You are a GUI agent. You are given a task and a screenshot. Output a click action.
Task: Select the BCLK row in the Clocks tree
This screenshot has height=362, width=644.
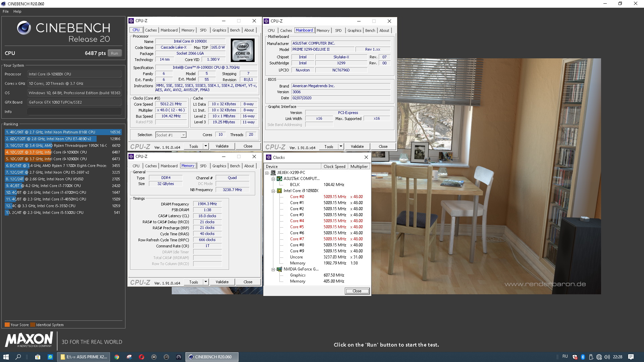295,185
